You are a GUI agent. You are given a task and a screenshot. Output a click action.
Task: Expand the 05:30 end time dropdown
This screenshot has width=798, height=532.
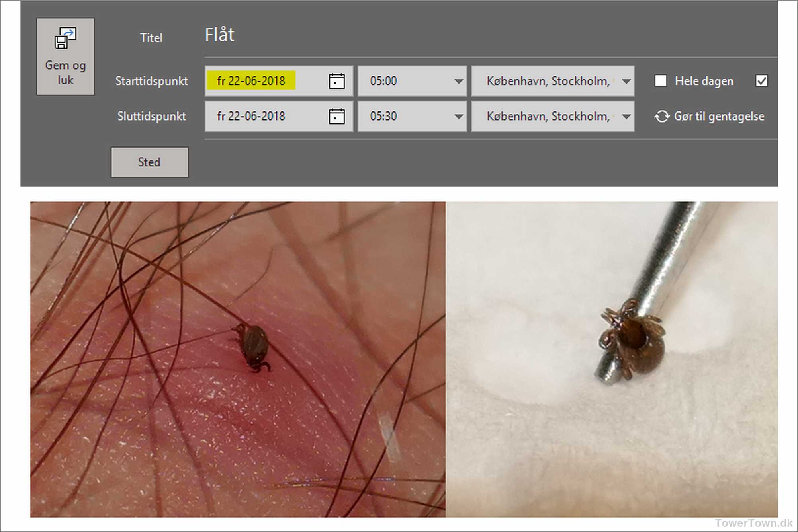pyautogui.click(x=458, y=116)
